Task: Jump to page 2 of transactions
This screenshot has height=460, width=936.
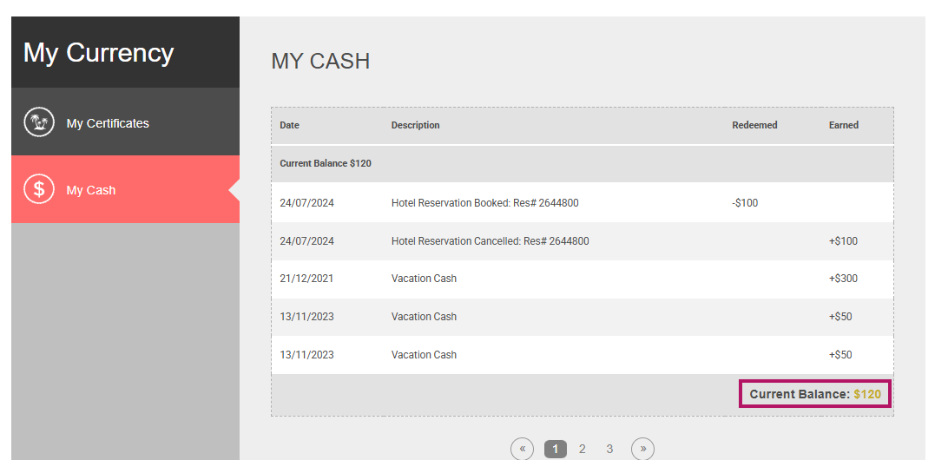Action: coord(582,449)
